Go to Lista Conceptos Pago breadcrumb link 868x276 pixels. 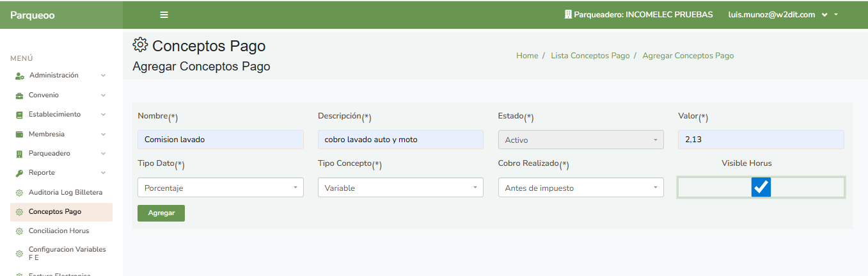tap(590, 56)
